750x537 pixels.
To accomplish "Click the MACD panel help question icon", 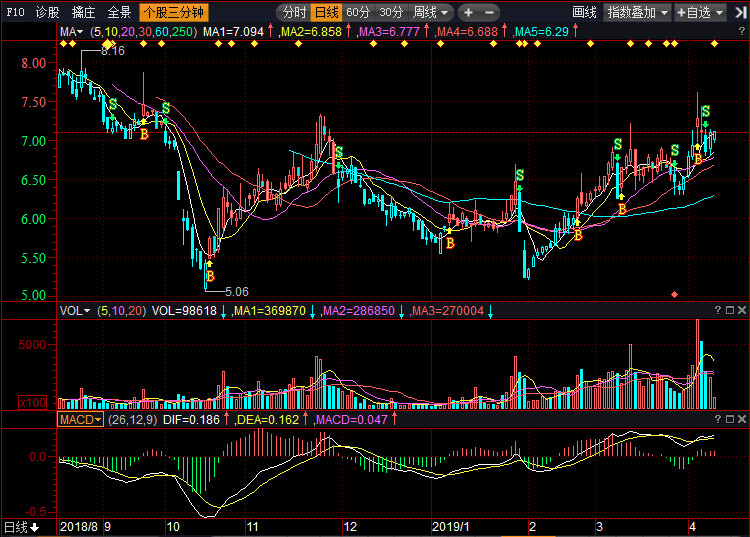I will (717, 420).
